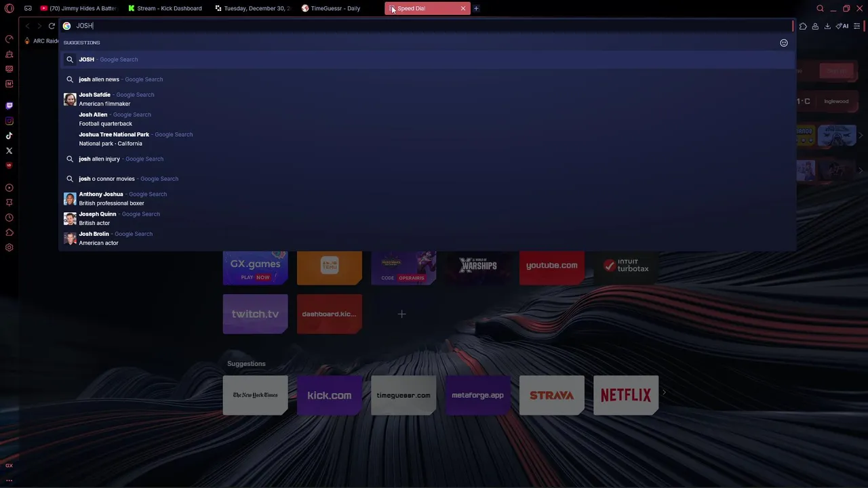Open the kick.com suggestion tile

330,395
